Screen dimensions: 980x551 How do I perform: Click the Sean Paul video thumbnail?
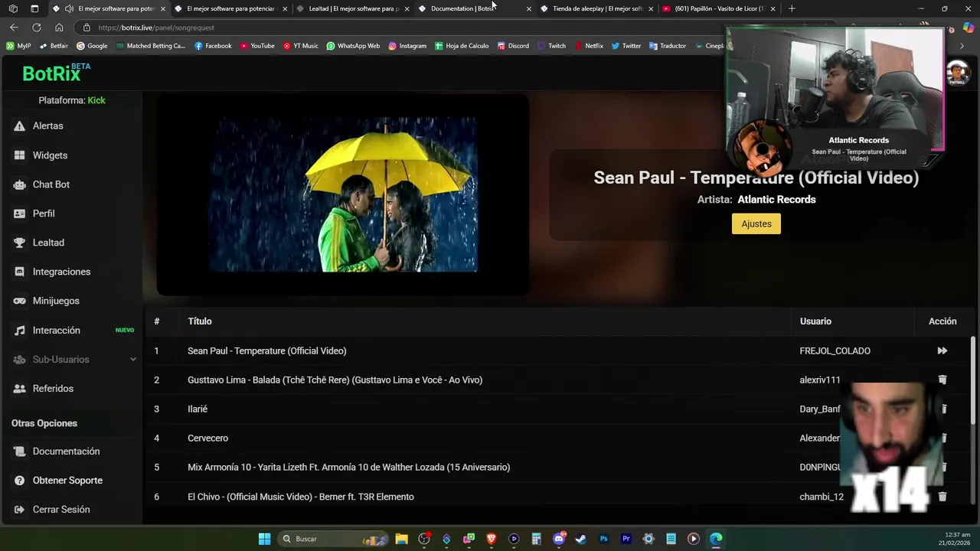(x=343, y=194)
